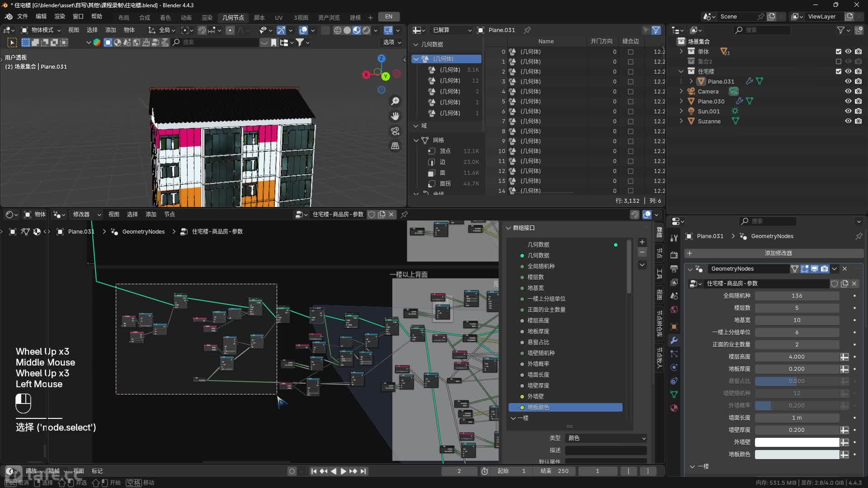Open the Modifiers wrench properties tab
Viewport: 868px width, 488px height.
(x=674, y=340)
